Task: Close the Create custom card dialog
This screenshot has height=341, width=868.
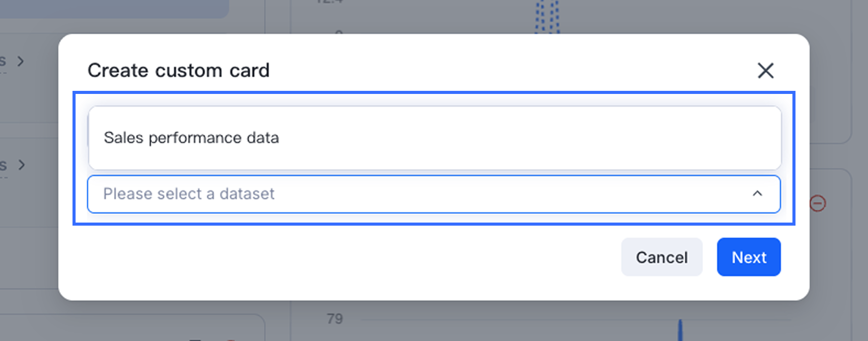Action: [x=765, y=70]
